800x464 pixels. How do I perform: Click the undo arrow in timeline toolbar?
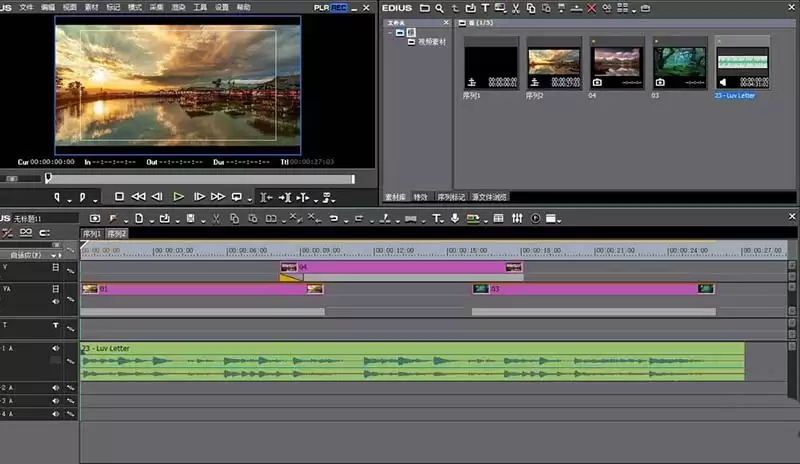click(x=334, y=218)
